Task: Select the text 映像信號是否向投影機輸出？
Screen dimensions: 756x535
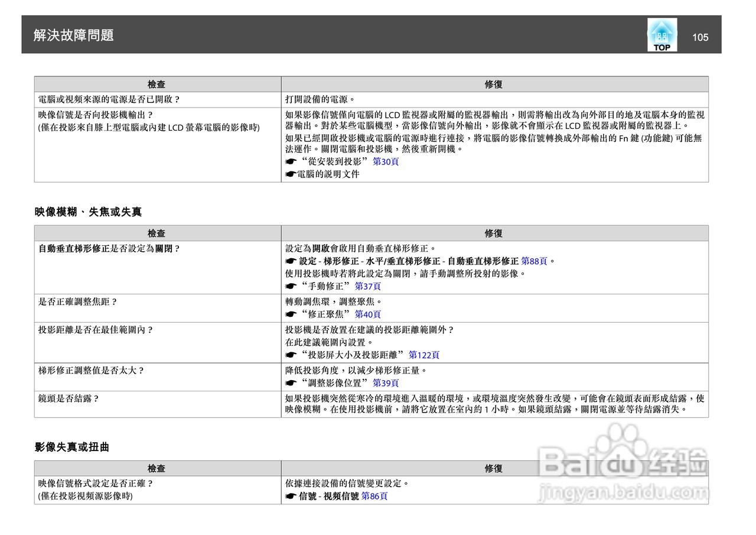Action: point(96,115)
